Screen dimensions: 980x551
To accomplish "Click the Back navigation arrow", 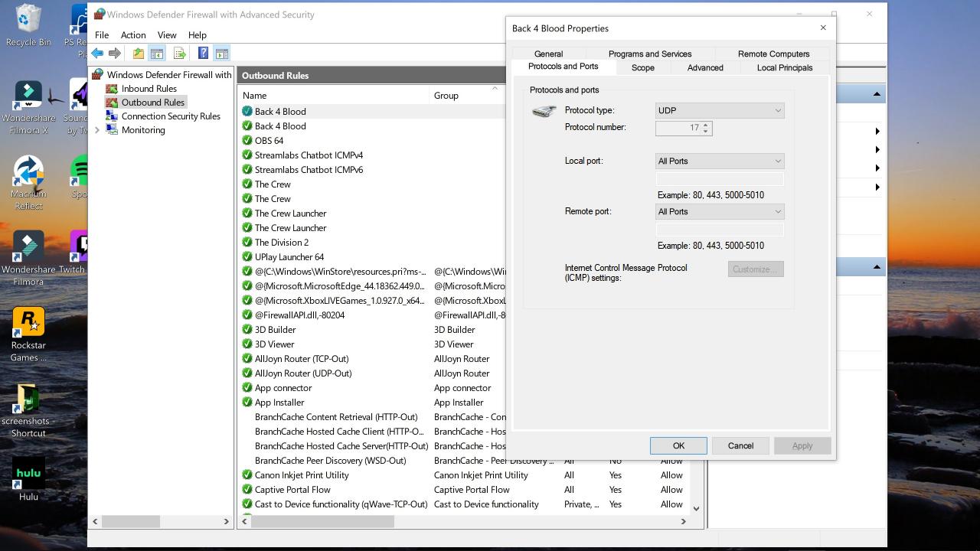I will [96, 53].
